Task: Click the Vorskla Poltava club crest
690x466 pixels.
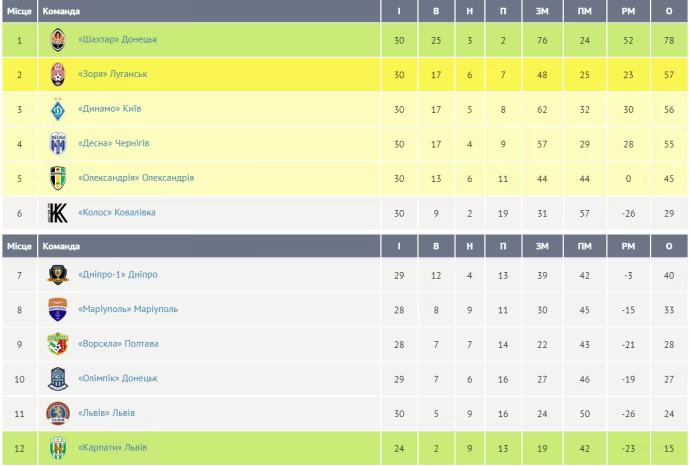Action: click(x=58, y=344)
